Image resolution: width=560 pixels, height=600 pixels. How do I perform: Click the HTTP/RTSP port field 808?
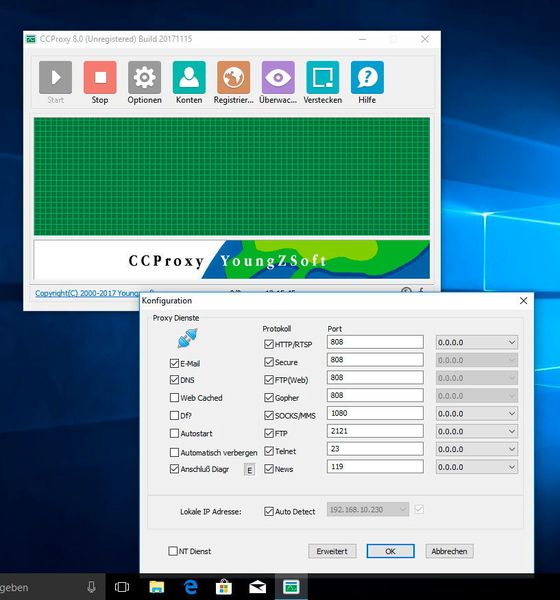pyautogui.click(x=375, y=342)
